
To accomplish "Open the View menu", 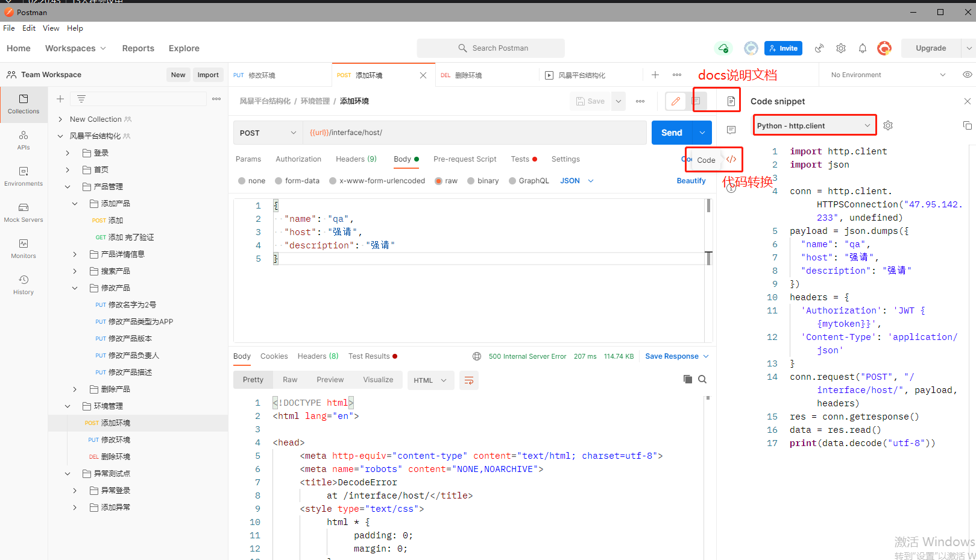I will [x=51, y=28].
